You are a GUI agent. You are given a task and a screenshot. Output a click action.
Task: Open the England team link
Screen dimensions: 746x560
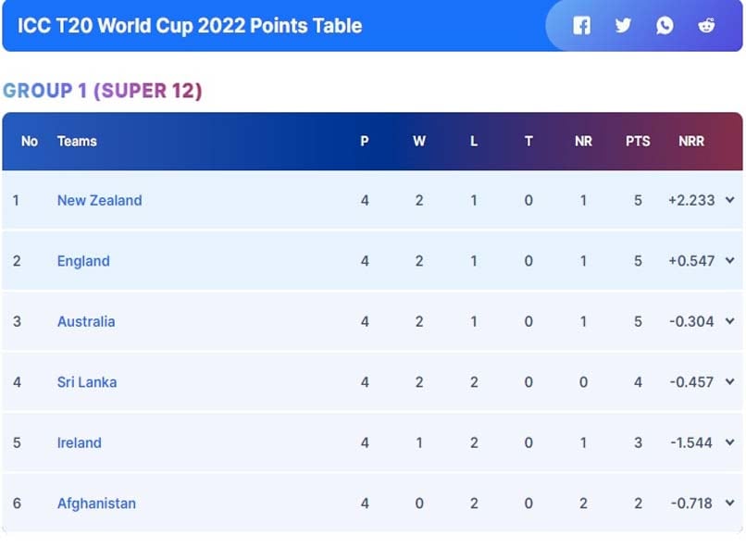[83, 261]
